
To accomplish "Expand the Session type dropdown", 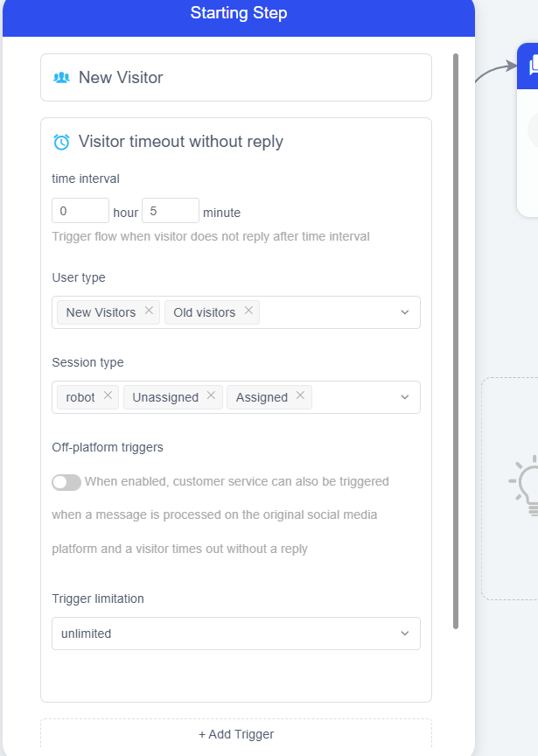I will 404,397.
